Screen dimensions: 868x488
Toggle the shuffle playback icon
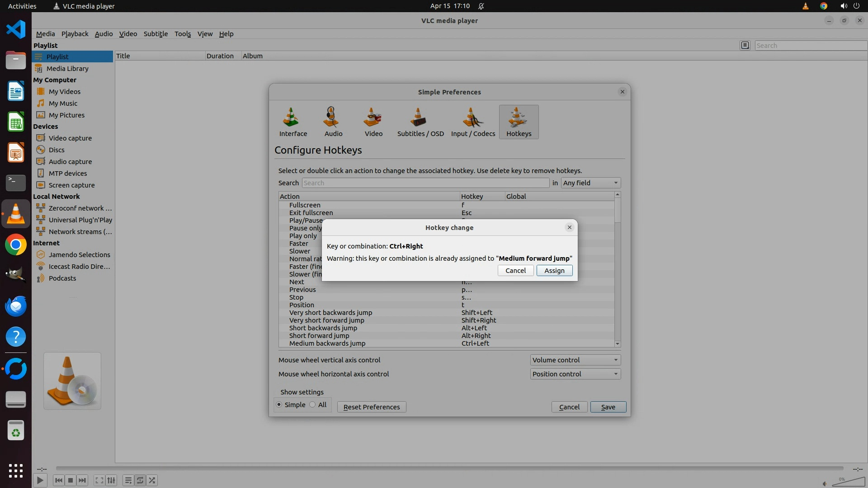(152, 480)
